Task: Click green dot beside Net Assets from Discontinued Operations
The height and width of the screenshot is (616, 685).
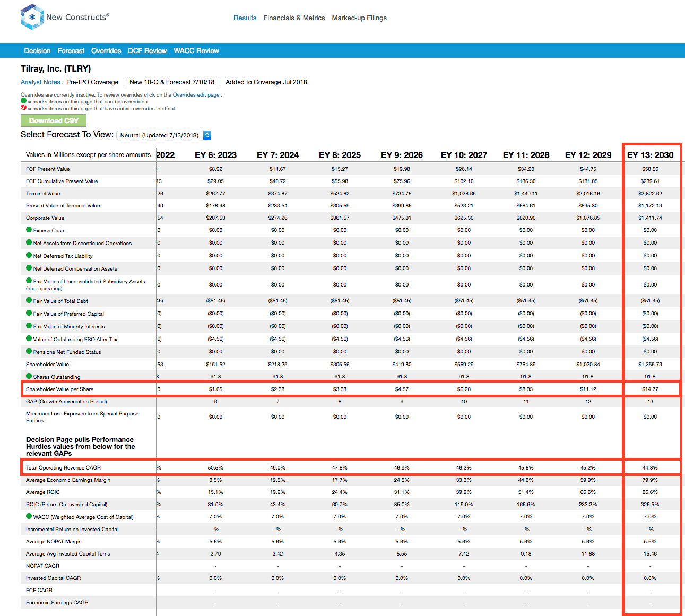Action: [29, 242]
